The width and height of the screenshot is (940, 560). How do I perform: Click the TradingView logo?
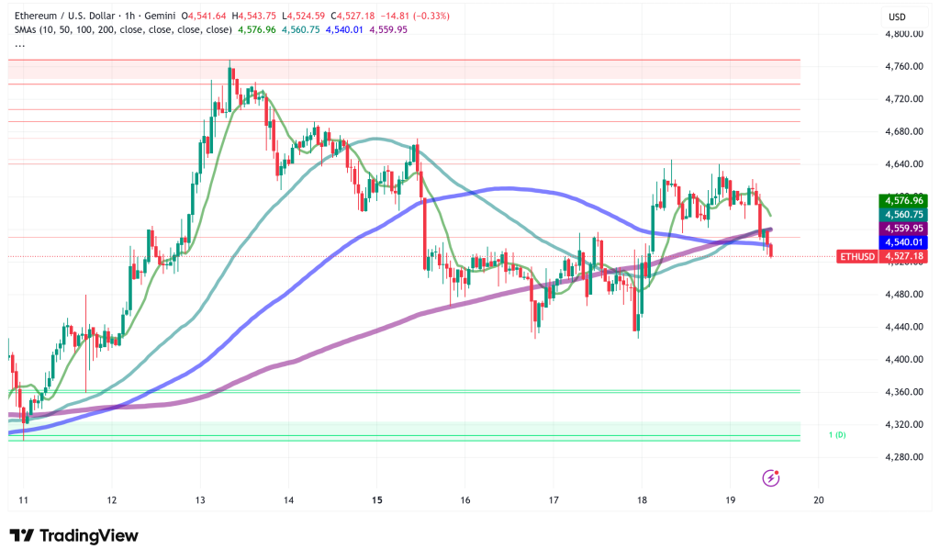point(74,535)
